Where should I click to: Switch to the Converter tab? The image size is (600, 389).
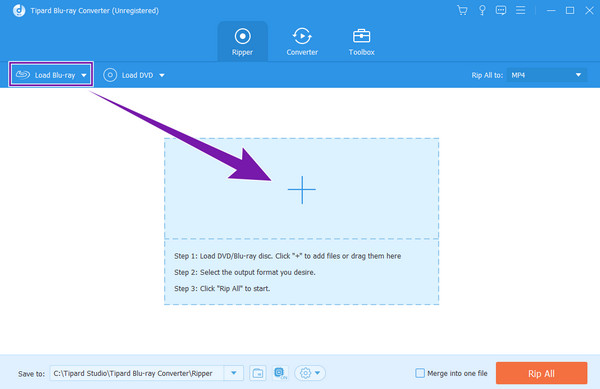(x=302, y=42)
